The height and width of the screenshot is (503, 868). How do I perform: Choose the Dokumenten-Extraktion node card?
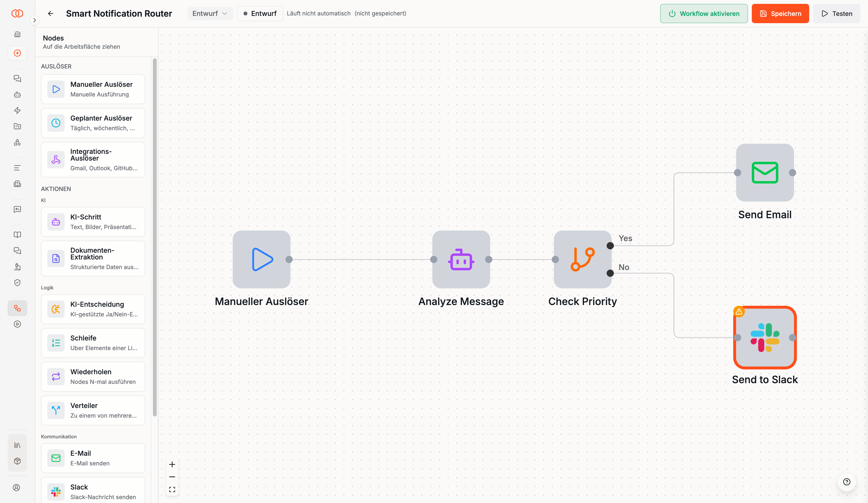(93, 259)
